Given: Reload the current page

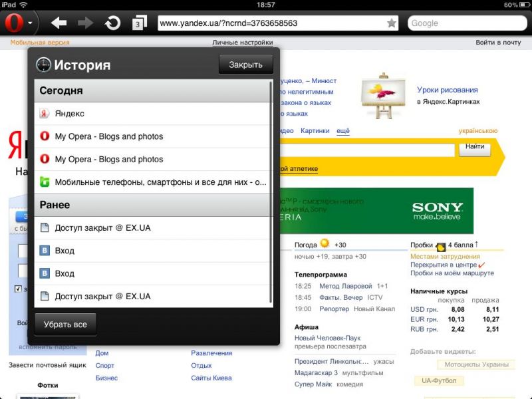Looking at the screenshot, I should pyautogui.click(x=112, y=23).
